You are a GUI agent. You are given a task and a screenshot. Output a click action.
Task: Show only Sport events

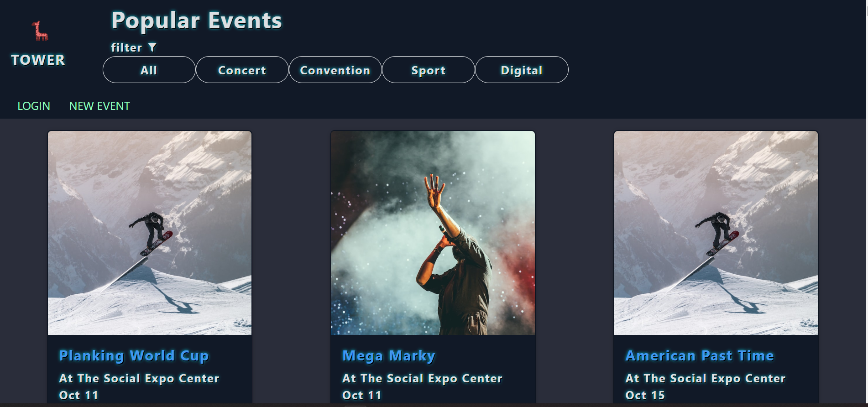[429, 70]
